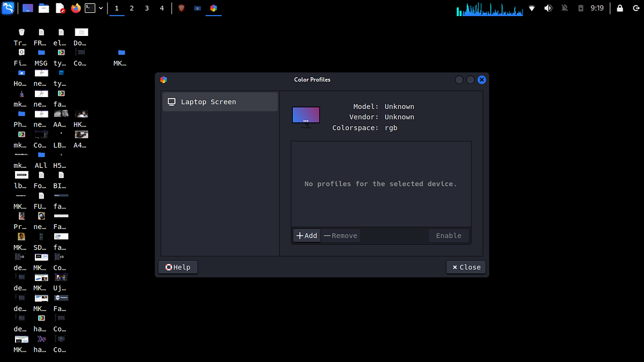Select the Home folder desktop icon
The height and width of the screenshot is (362, 644).
pos(20,78)
